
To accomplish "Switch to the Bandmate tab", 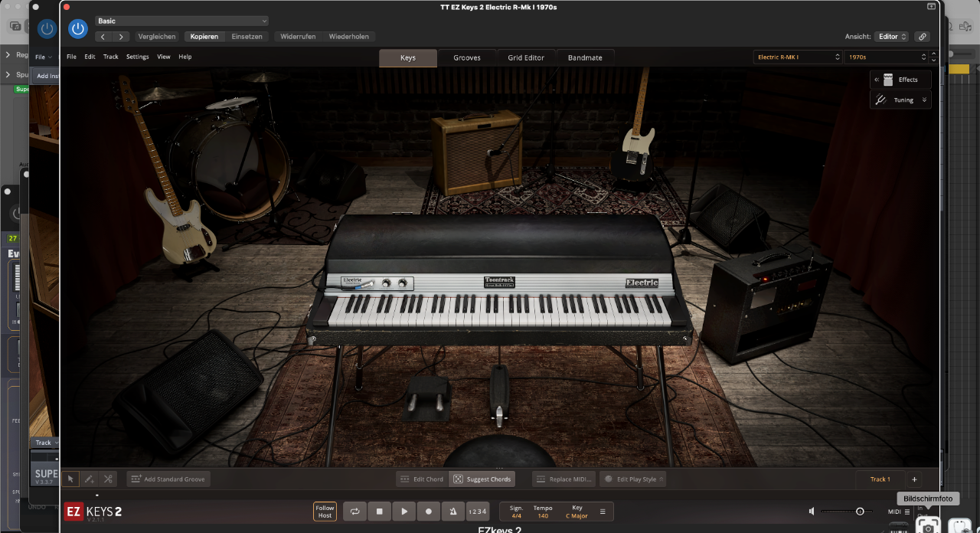I will [x=585, y=57].
